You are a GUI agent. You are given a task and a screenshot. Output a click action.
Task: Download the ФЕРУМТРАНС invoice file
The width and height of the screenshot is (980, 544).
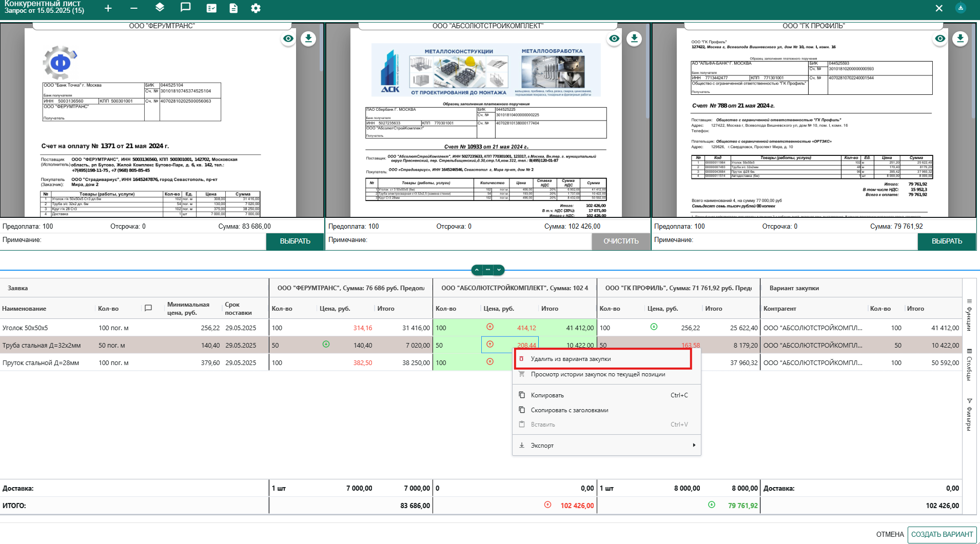click(x=308, y=38)
